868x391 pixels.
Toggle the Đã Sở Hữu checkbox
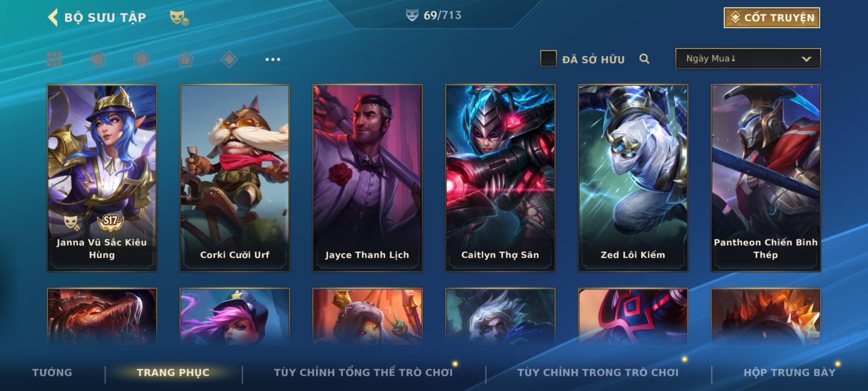point(548,59)
